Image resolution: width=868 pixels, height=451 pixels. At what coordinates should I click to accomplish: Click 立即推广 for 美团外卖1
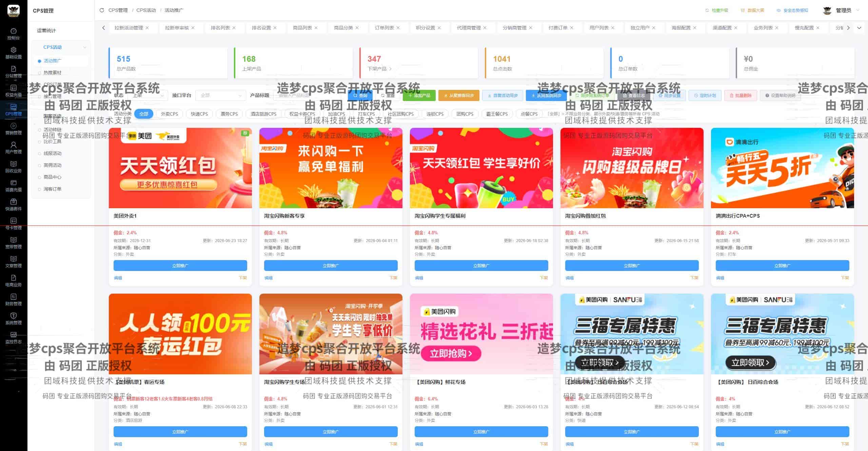180,266
